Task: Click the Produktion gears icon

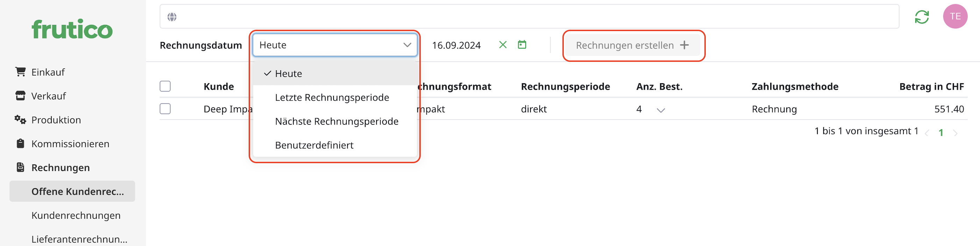Action: (x=21, y=120)
